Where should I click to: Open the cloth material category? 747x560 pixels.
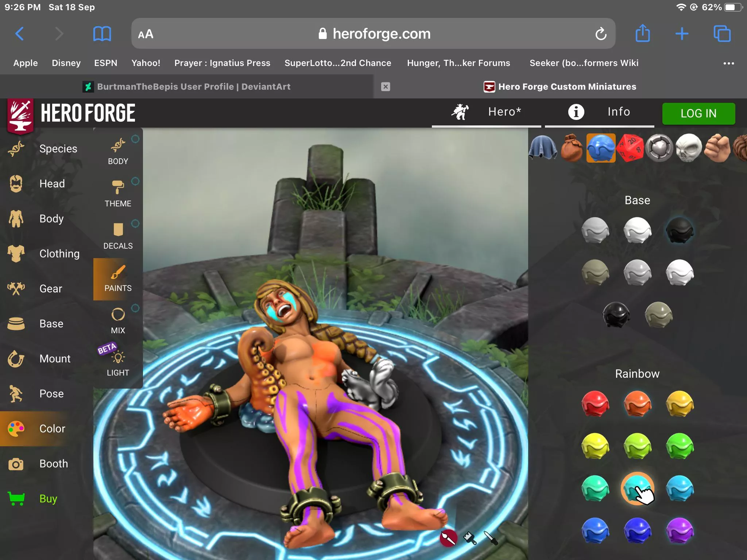[x=543, y=148]
